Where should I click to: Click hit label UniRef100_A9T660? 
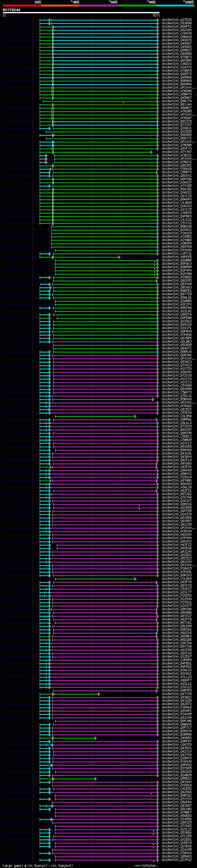pos(176,464)
